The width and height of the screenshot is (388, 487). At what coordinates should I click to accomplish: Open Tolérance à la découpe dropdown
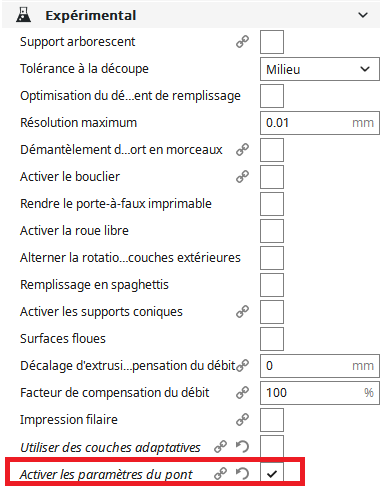tap(320, 69)
